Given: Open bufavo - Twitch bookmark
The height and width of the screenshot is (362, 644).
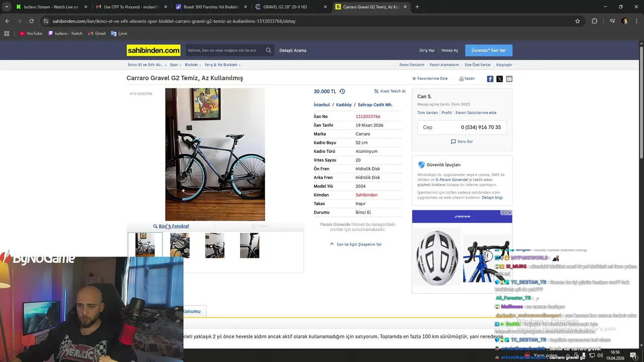Looking at the screenshot, I should (x=65, y=34).
